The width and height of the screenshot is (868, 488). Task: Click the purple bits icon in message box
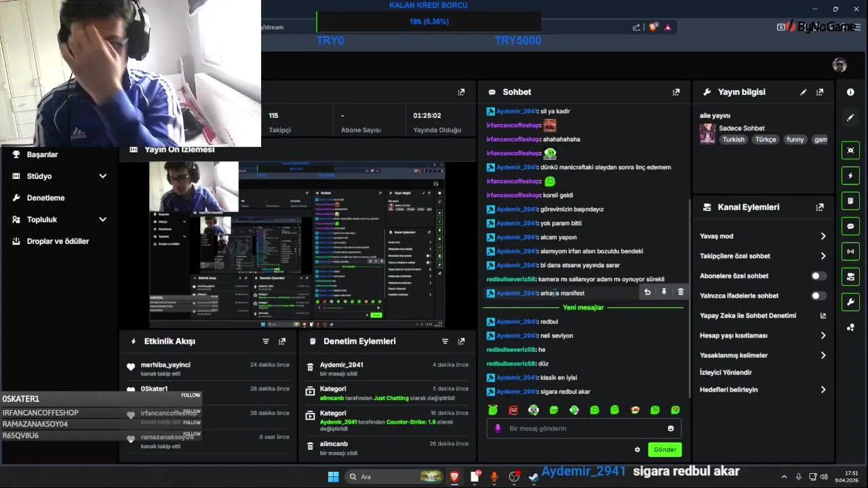(498, 428)
